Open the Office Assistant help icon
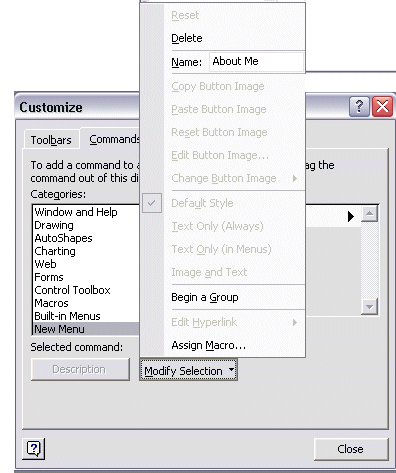Screen dimensions: 396x473 [x=33, y=449]
